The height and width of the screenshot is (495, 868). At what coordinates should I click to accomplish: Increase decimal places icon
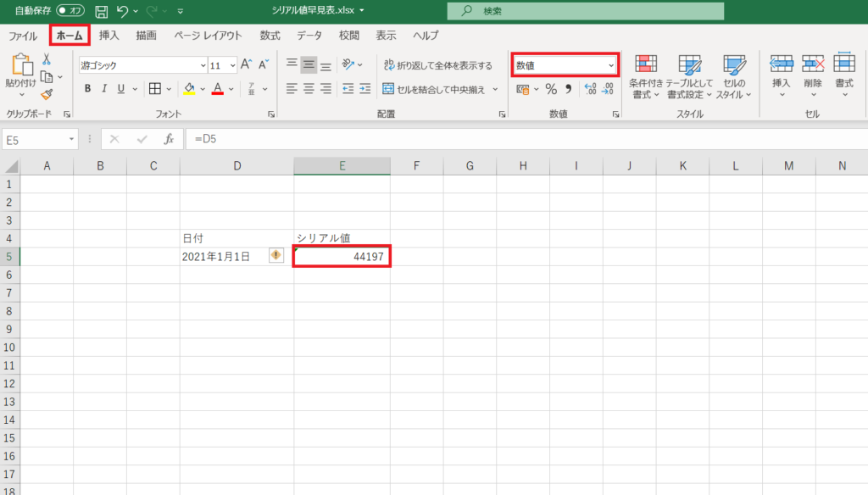(590, 89)
